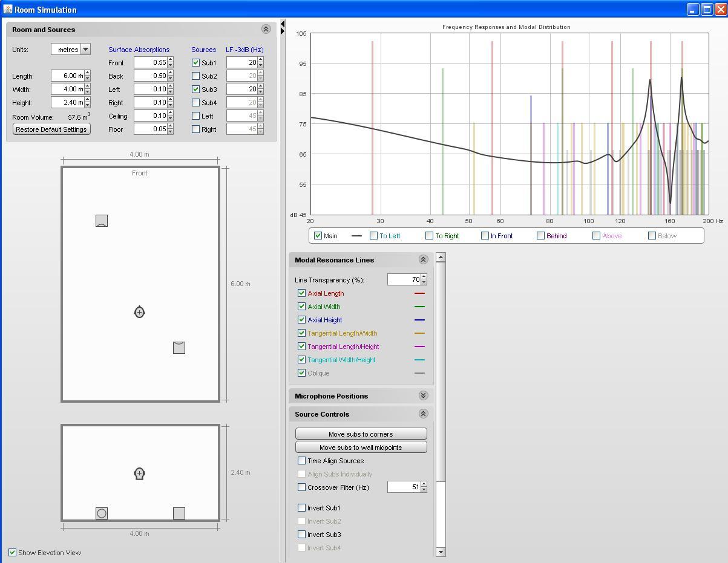Viewport: 728px width, 563px height.
Task: Click the round Sub1 icon in elevation view
Action: click(102, 513)
